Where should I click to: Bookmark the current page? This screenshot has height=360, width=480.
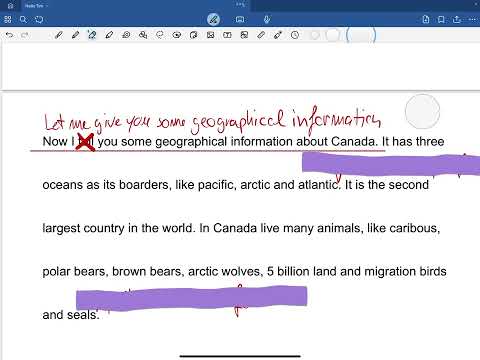pos(441,20)
